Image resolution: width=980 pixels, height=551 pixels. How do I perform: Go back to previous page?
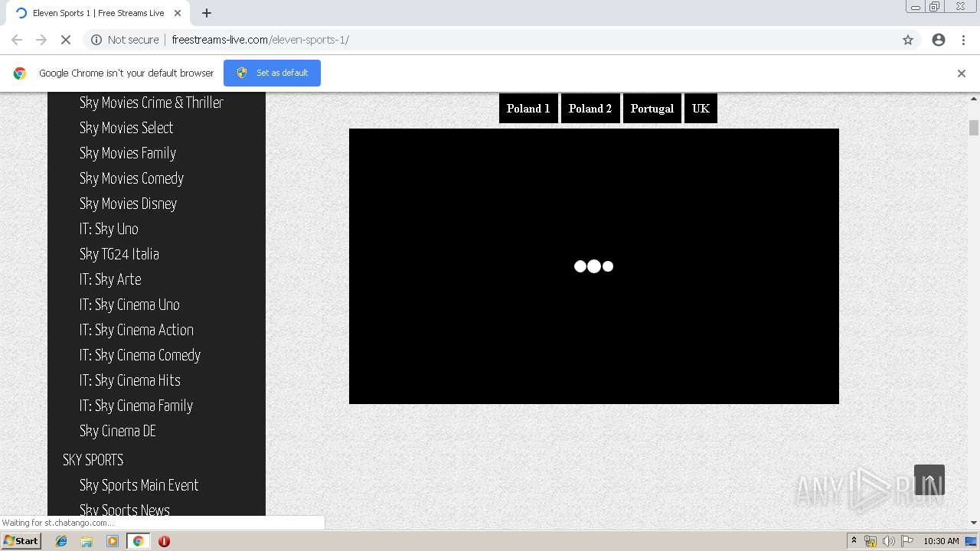pyautogui.click(x=17, y=40)
